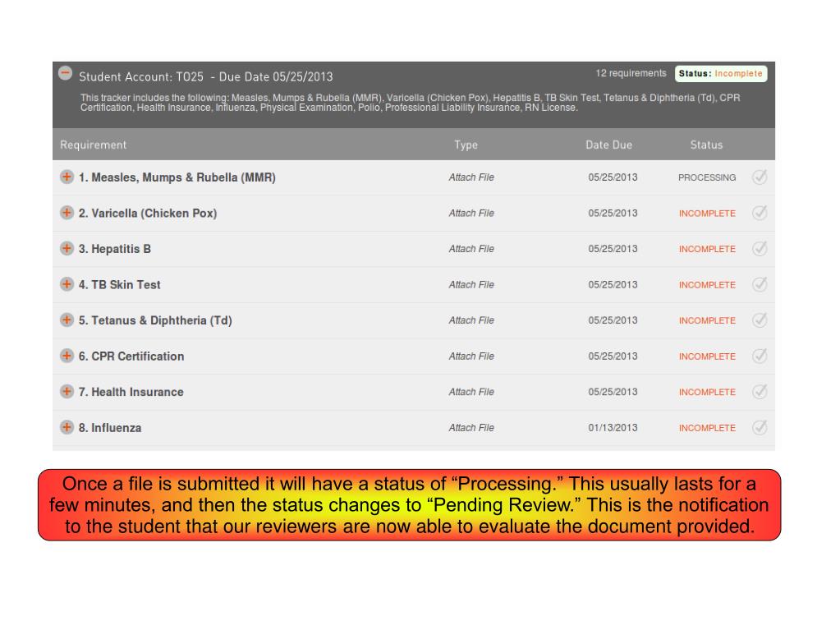Select the INCOMPLETE status for Hepatitis B
Viewport: 840px width, 630px height.
pyautogui.click(x=707, y=249)
